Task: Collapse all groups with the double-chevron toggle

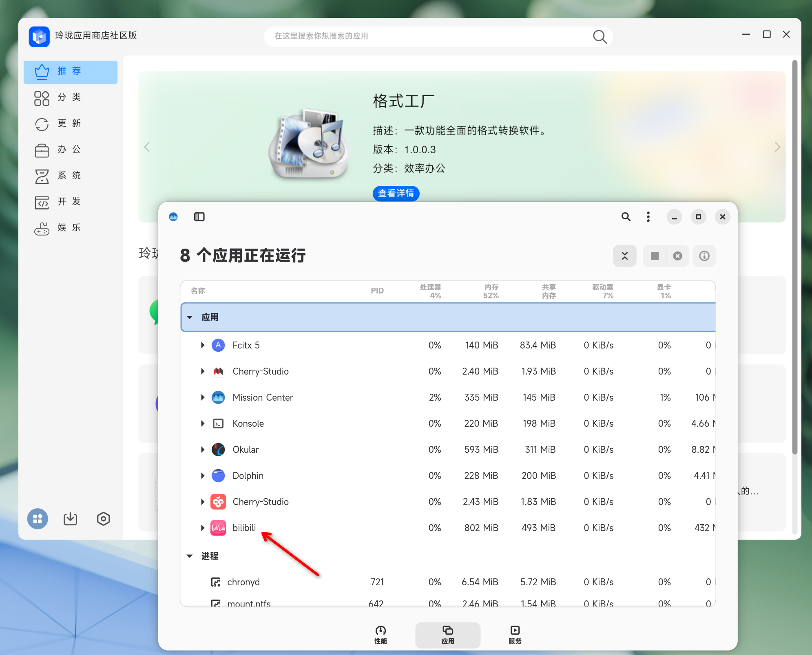Action: 625,256
